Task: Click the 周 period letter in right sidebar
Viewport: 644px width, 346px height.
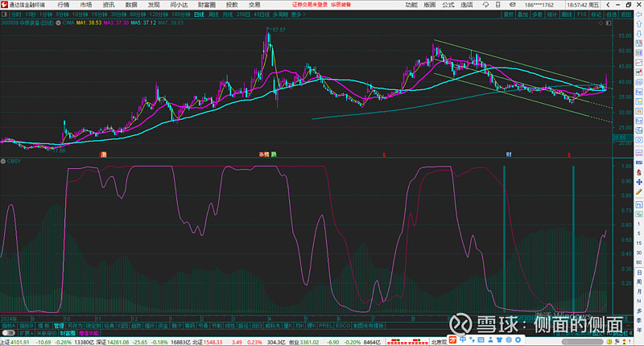Action: click(639, 282)
